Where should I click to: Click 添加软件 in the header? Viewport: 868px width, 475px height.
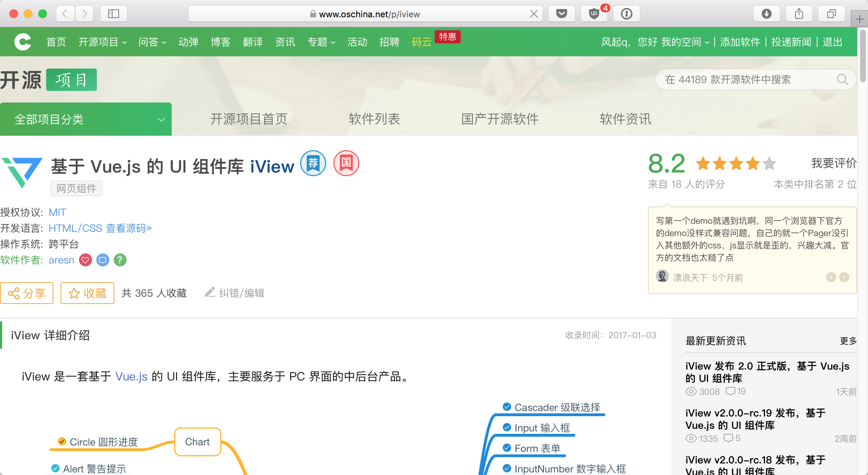740,42
